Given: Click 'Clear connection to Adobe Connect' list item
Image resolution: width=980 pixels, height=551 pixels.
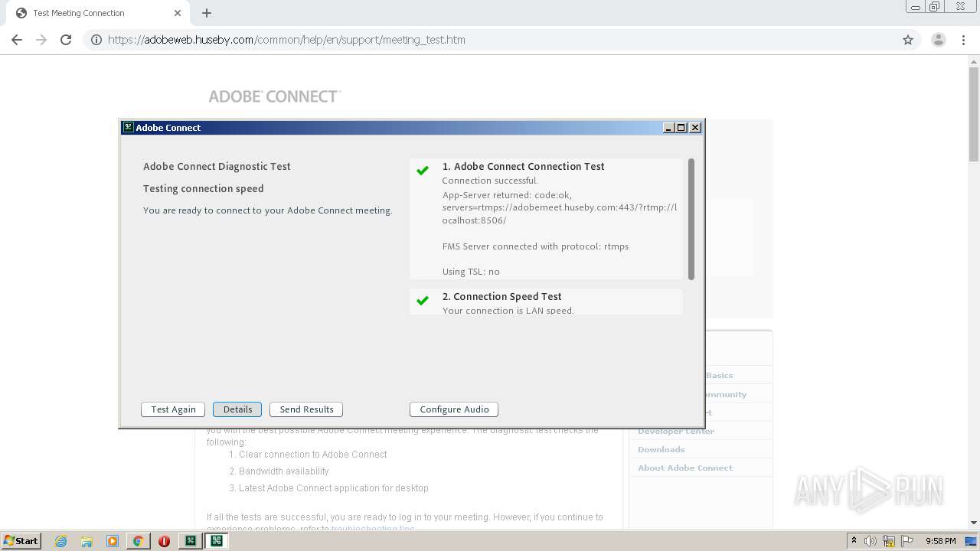Looking at the screenshot, I should click(312, 455).
